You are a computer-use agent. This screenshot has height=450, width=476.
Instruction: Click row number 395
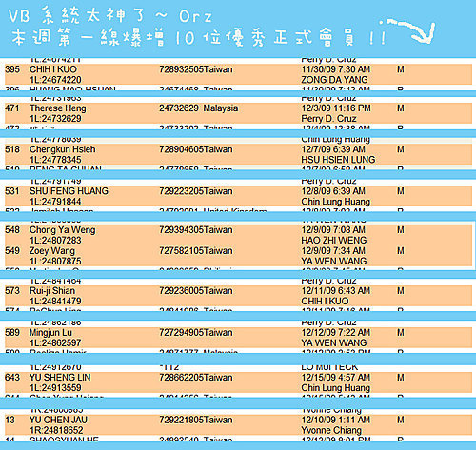pos(12,69)
